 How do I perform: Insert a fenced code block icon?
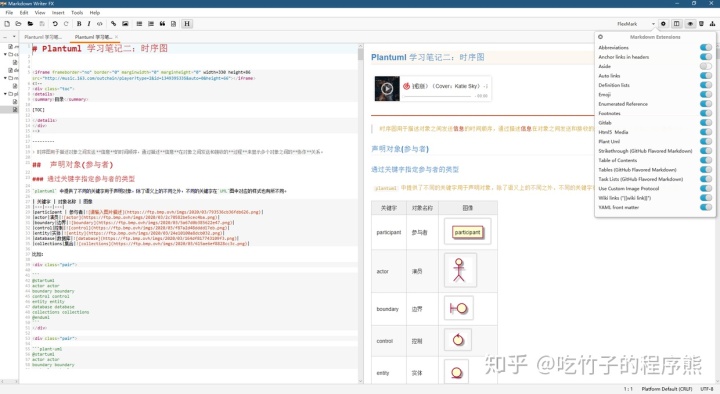pos(173,24)
